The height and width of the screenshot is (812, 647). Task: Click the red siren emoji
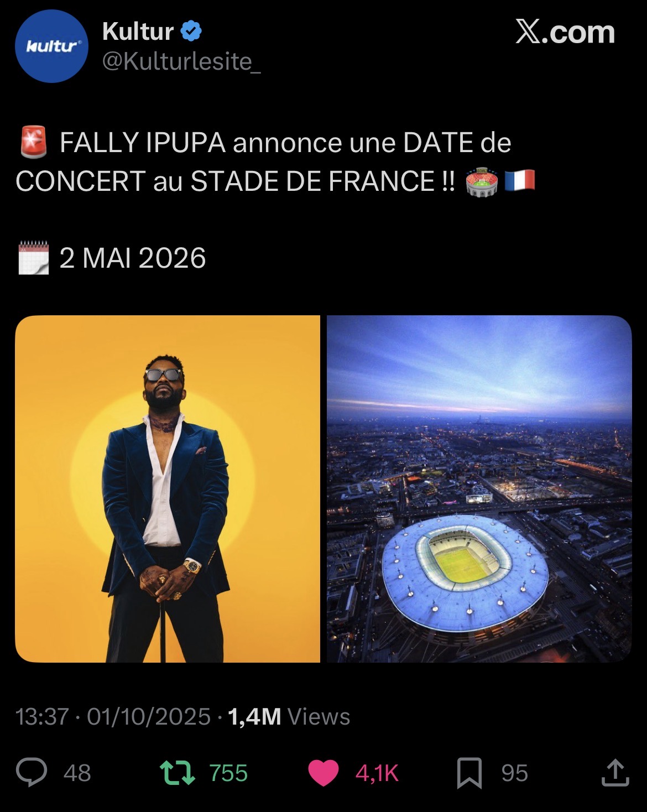tap(33, 142)
